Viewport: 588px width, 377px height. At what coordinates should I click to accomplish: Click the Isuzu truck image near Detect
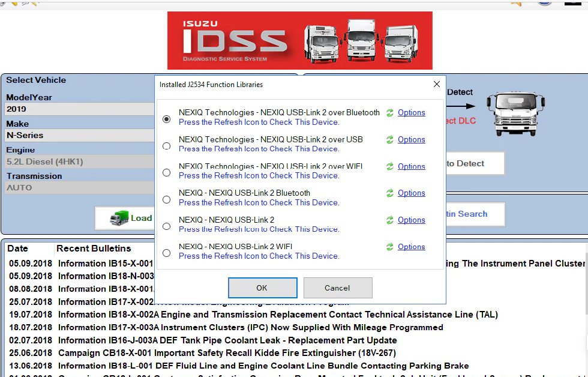click(515, 113)
